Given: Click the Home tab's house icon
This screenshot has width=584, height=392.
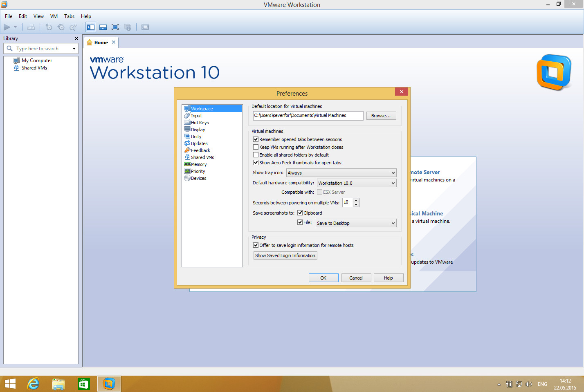Looking at the screenshot, I should point(90,43).
